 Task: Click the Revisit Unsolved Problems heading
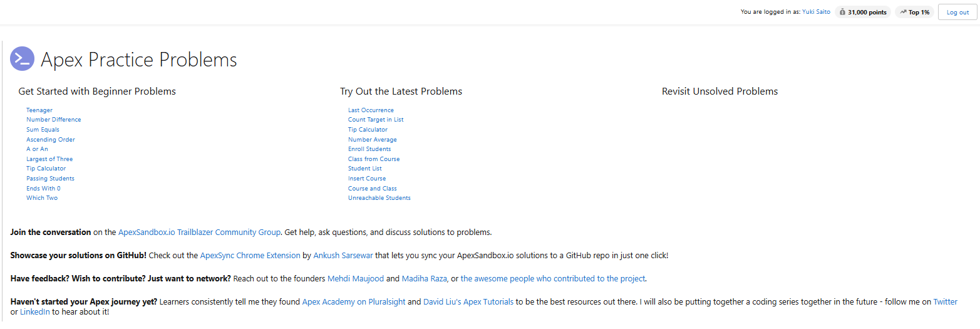(720, 91)
